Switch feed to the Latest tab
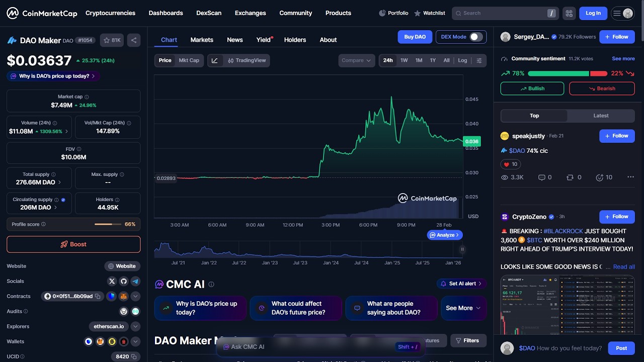This screenshot has width=644, height=362. tap(601, 116)
